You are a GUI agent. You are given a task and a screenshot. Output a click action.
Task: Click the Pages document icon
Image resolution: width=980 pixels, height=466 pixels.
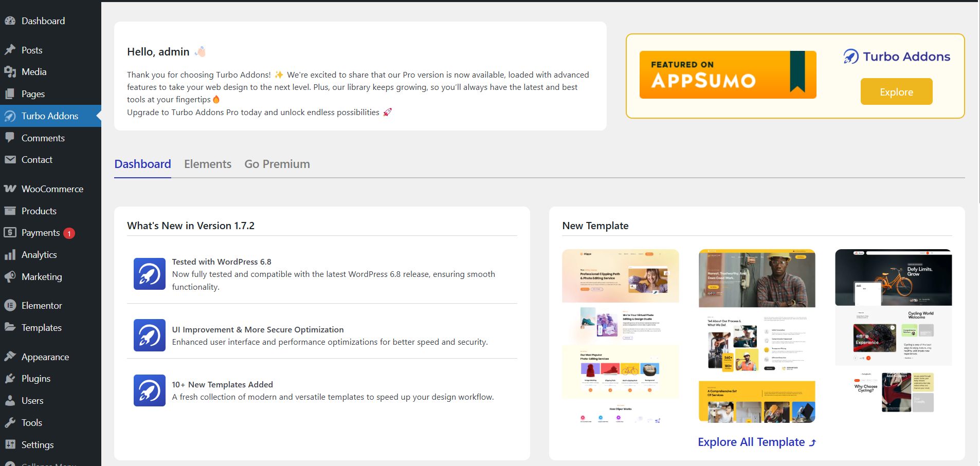point(10,94)
